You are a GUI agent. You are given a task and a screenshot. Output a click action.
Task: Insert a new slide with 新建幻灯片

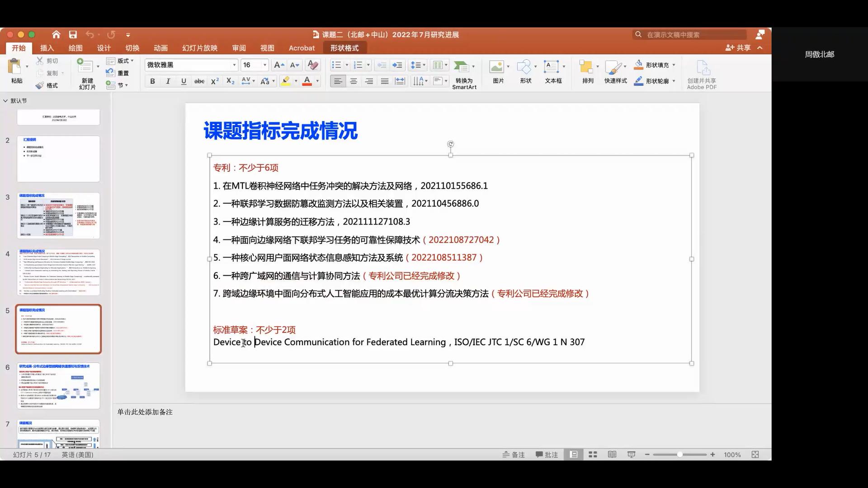pyautogui.click(x=87, y=73)
